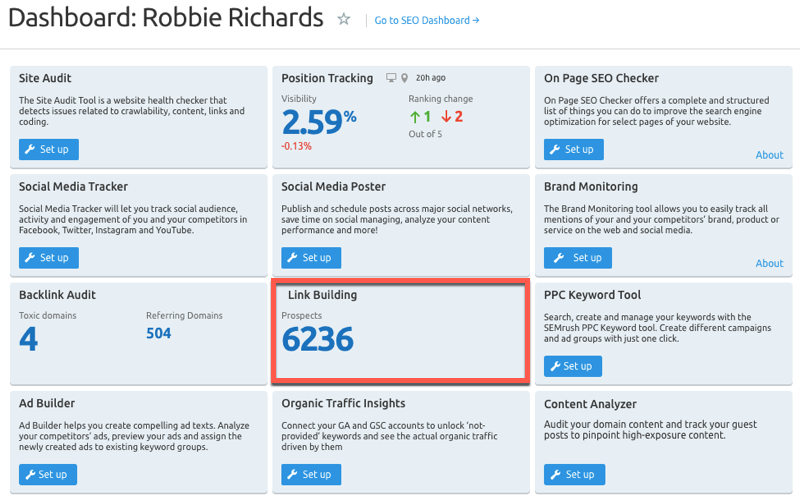Open About link for On Page SEO Checker
Viewport: 800px width, 501px height.
[x=769, y=155]
